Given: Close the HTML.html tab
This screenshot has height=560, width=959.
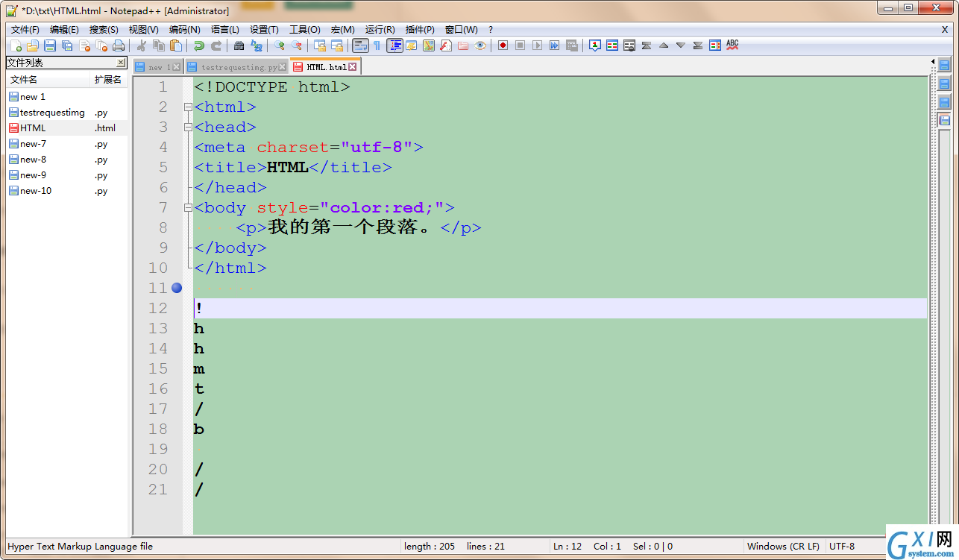Looking at the screenshot, I should (x=353, y=67).
